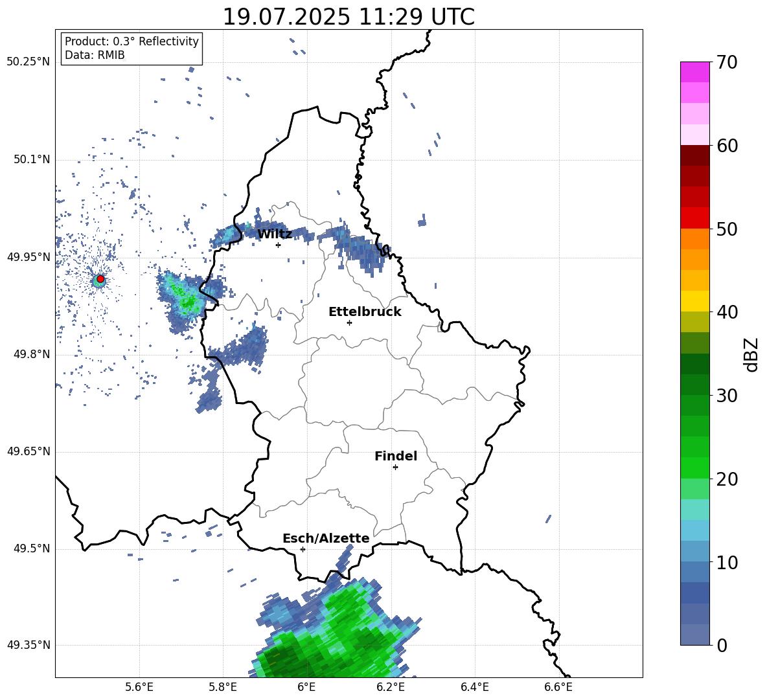
Task: Click the 50.25°N latitude label
Action: 29,62
